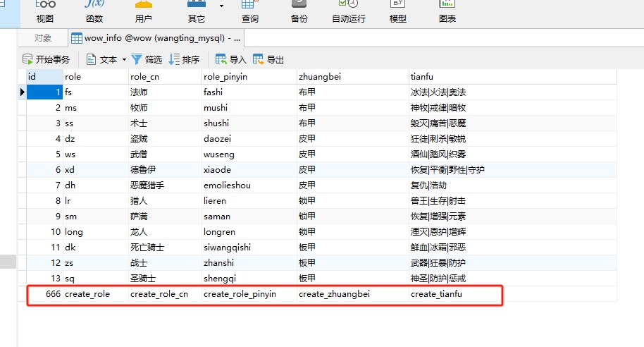
Task: Click the 排序 sort button
Action: [185, 60]
